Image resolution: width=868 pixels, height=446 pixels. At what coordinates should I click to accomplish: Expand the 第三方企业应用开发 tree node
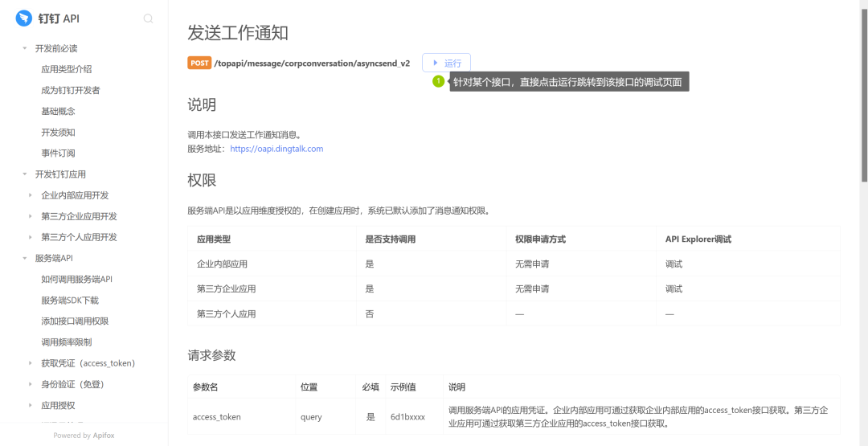click(31, 216)
